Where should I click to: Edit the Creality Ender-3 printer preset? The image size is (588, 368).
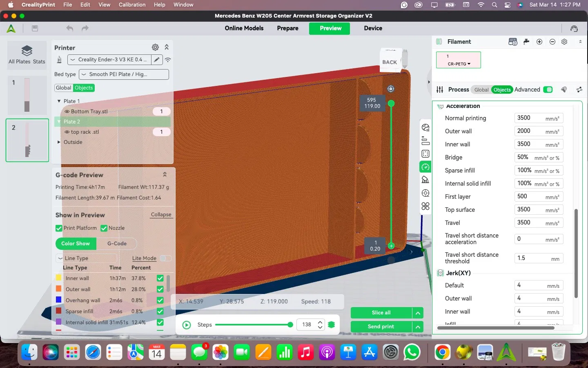click(156, 60)
